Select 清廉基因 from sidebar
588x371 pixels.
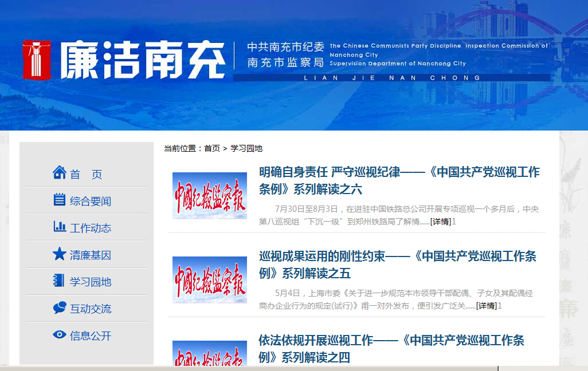[x=91, y=255]
